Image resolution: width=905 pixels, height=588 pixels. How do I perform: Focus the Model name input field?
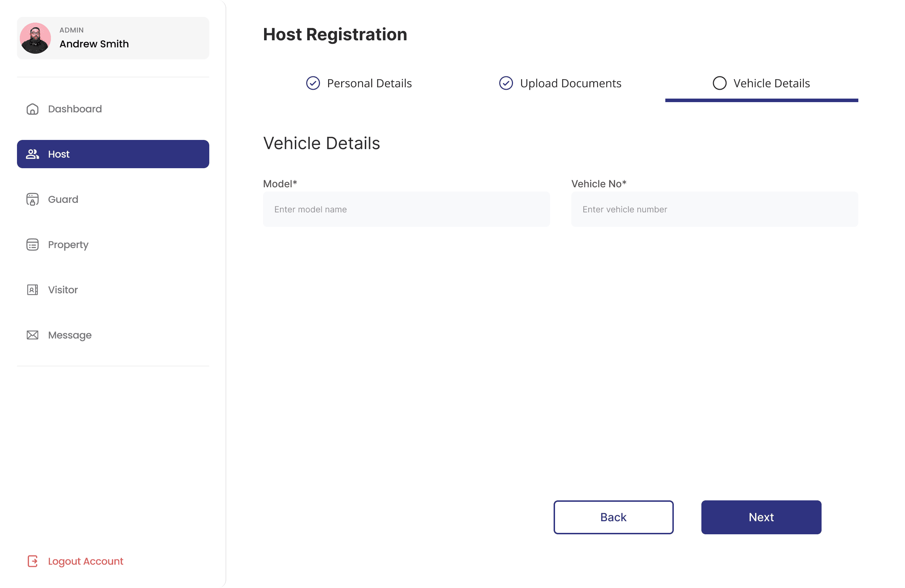pos(406,210)
